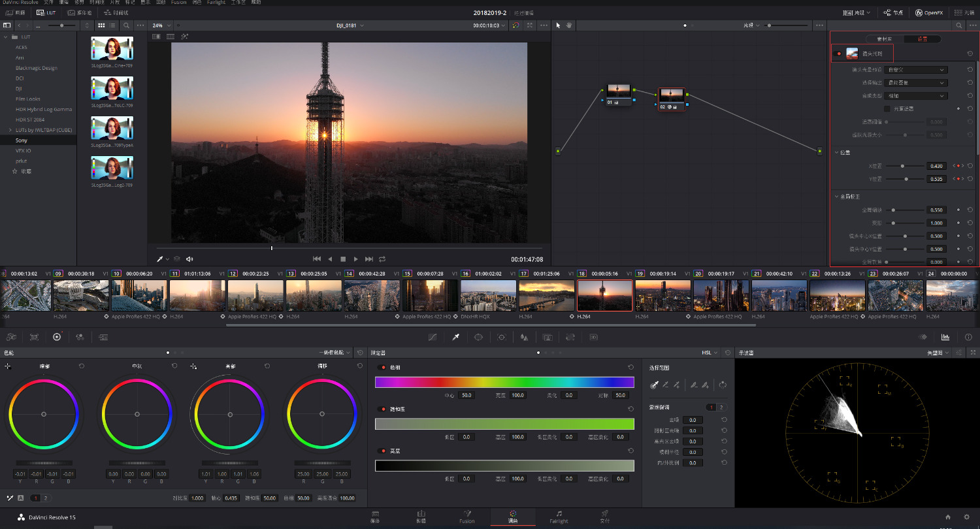
Task: Open the Tracker palette icon
Action: point(501,337)
